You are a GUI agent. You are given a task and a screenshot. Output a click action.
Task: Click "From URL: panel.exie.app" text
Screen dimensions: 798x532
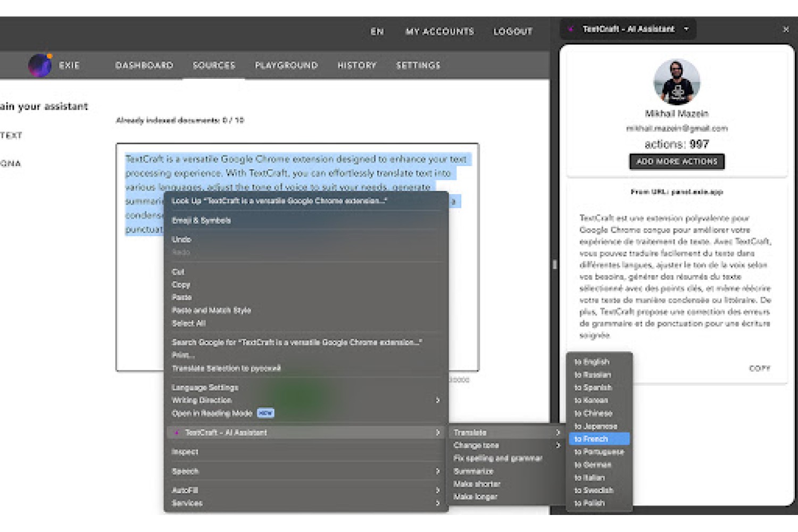(677, 192)
